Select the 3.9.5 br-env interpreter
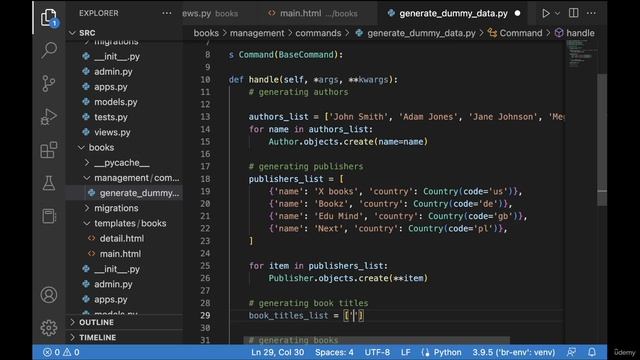640x360 pixels. pyautogui.click(x=513, y=352)
